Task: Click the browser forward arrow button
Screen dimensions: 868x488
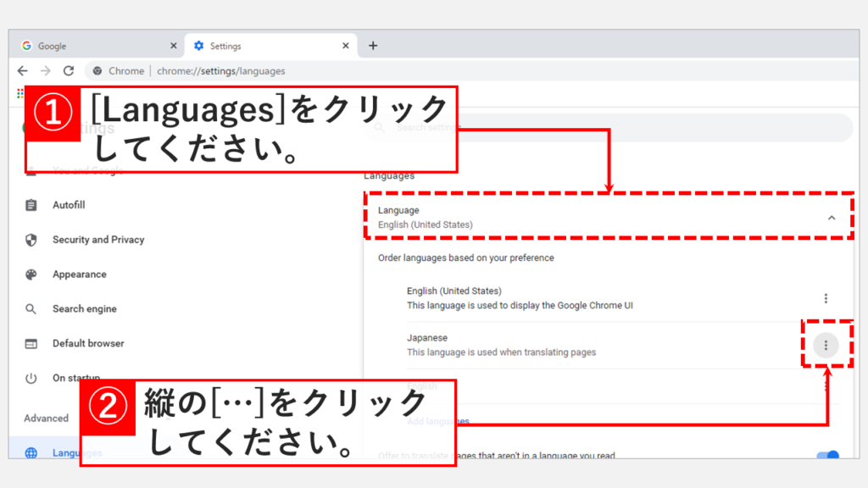Action: click(46, 71)
